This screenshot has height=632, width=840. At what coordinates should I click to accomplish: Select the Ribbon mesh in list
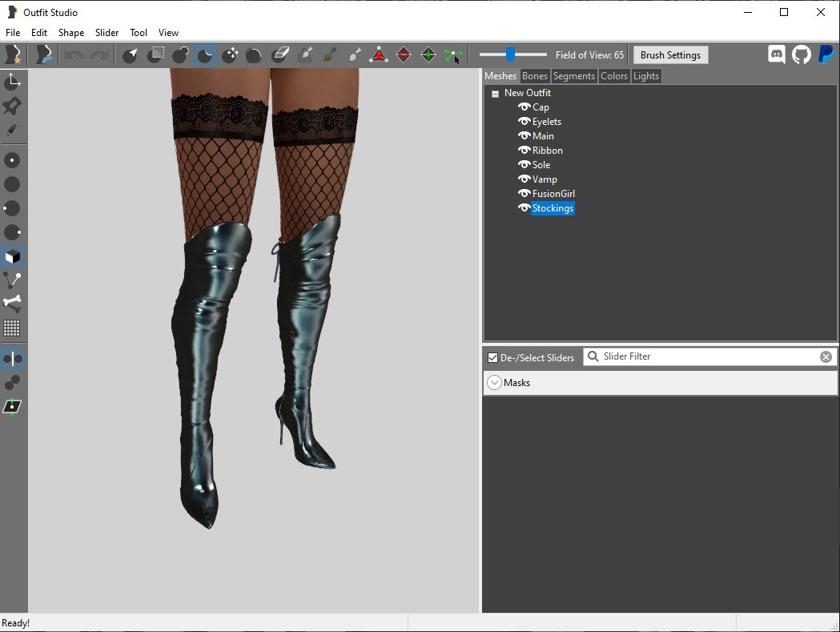(x=548, y=151)
